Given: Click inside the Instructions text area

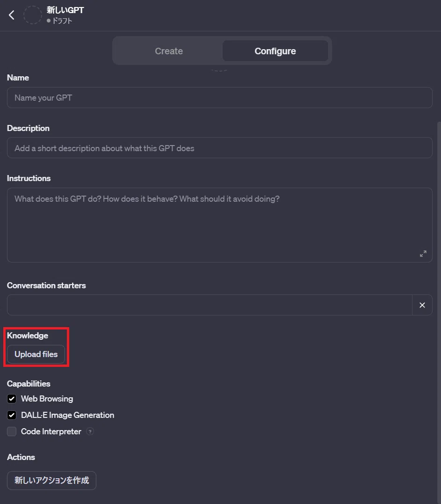Looking at the screenshot, I should point(220,225).
